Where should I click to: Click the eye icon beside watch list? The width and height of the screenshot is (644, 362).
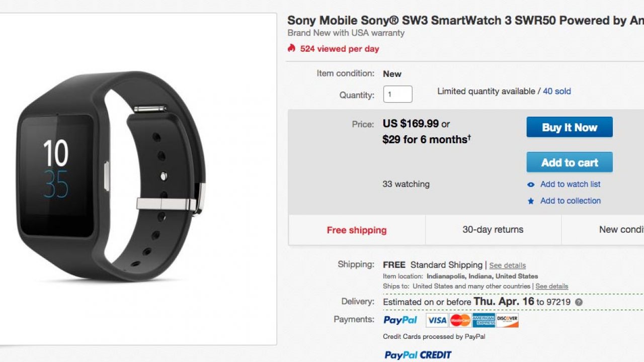[531, 185]
